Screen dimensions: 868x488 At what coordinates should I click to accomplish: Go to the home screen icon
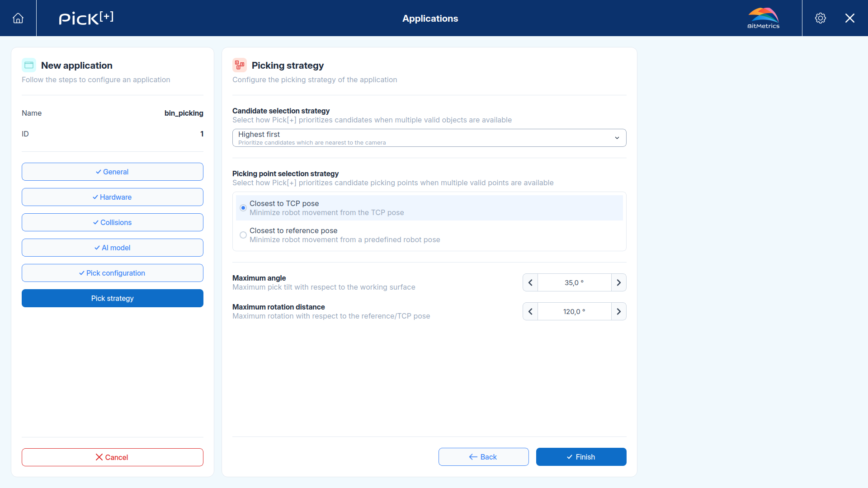click(x=18, y=18)
